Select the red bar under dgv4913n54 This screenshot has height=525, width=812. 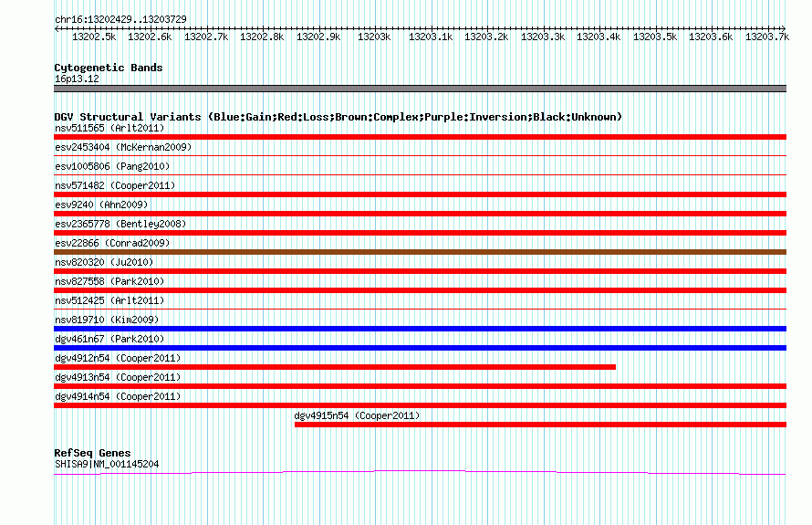420,386
